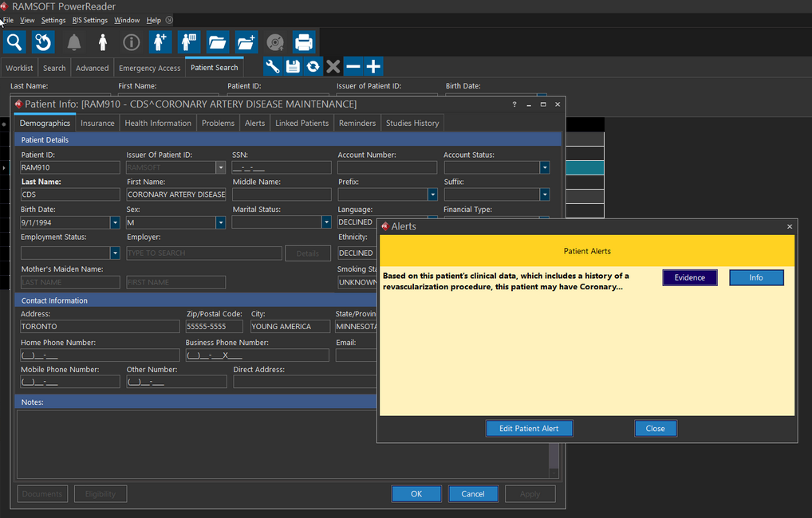
Task: Open the RIS Settings menu
Action: 89,20
